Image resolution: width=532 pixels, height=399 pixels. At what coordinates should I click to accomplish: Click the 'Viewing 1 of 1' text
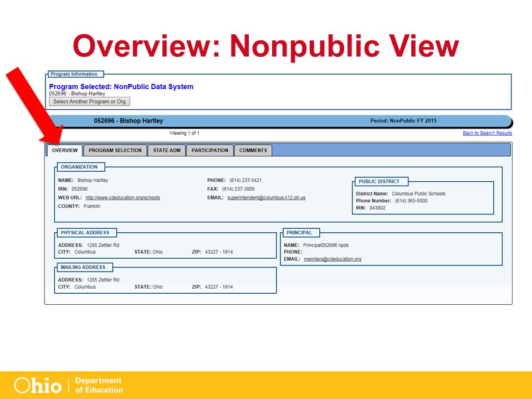click(x=185, y=133)
